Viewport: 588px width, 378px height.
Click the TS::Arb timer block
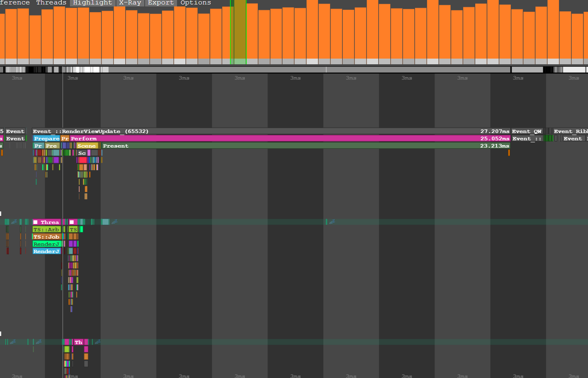pyautogui.click(x=46, y=230)
